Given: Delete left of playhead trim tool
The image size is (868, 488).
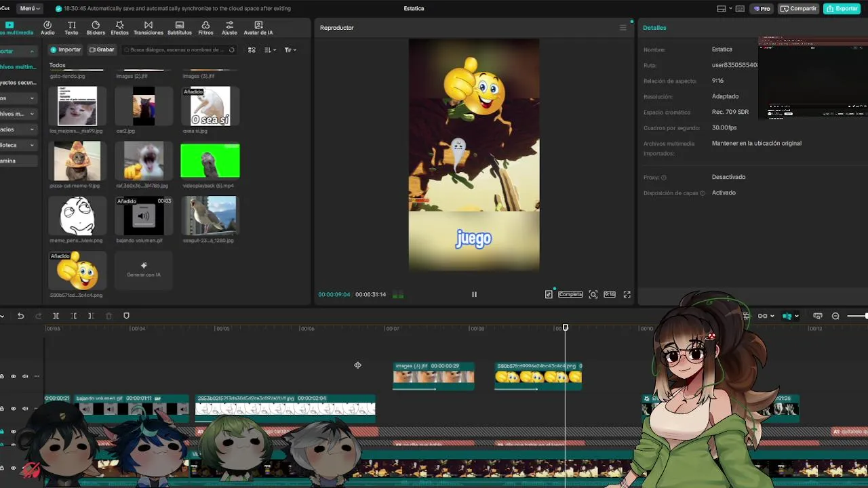Looking at the screenshot, I should point(73,316).
